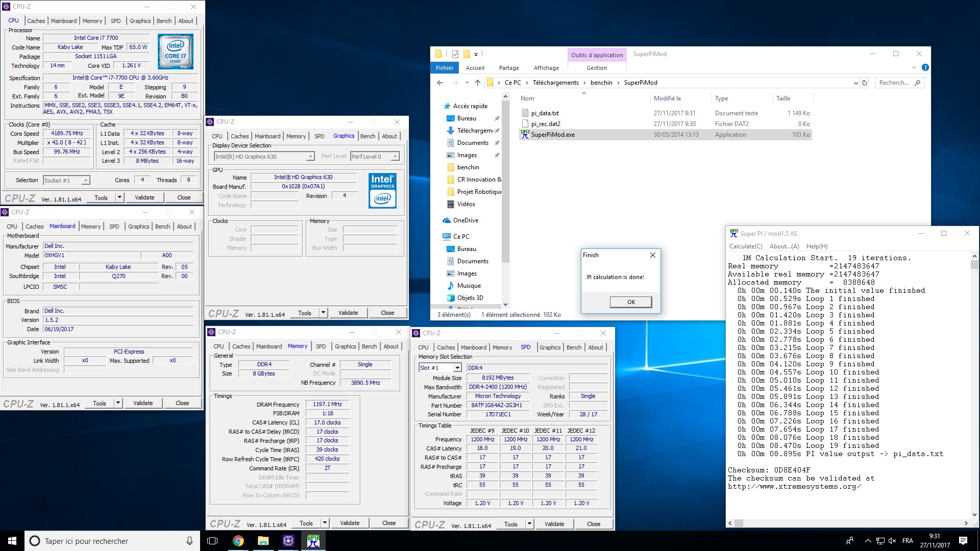The image size is (980, 551).
Task: Show hidden system tray icons
Action: pyautogui.click(x=868, y=541)
